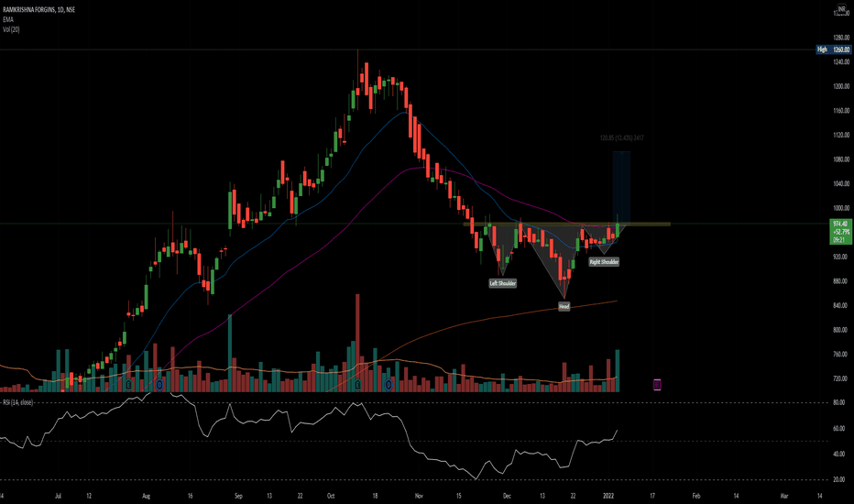Click the 'RAMKRISHNA FORGINS, 1D, NSE' symbol legend
The height and width of the screenshot is (504, 854).
click(38, 10)
